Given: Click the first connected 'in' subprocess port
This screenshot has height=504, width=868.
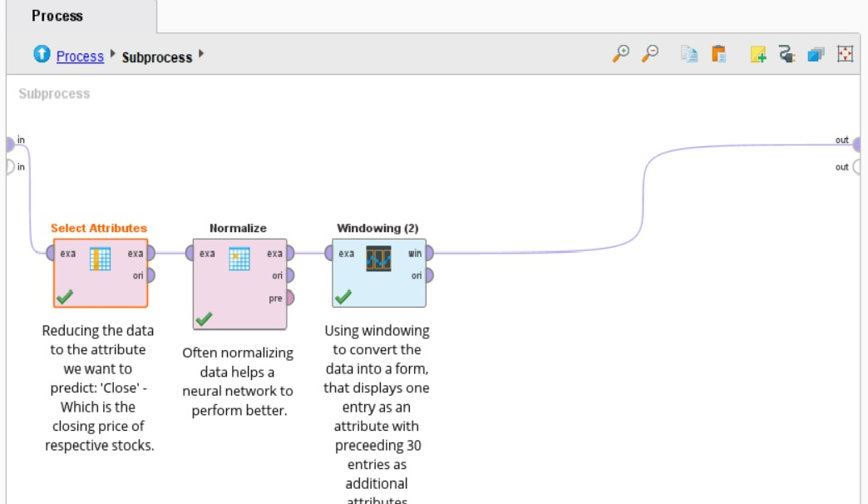Looking at the screenshot, I should (x=10, y=144).
